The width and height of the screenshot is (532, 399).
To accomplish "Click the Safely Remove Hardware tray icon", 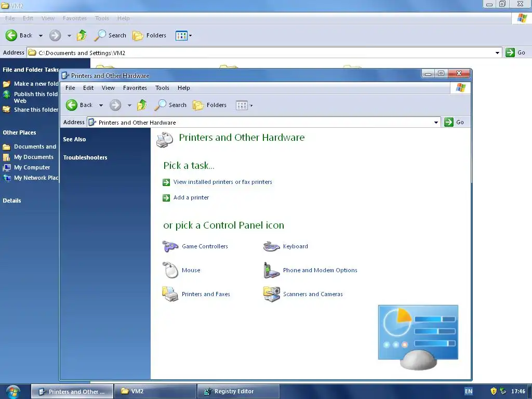I will point(503,391).
